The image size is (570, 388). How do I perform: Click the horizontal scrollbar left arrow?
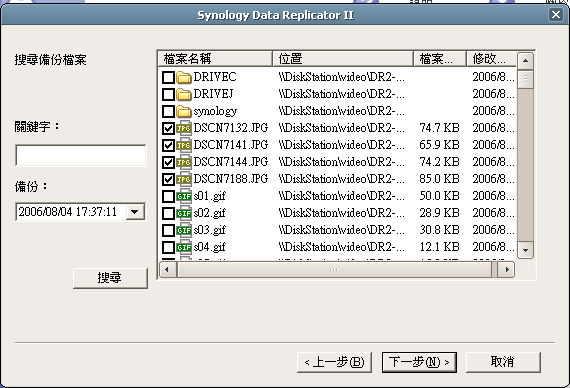[x=167, y=270]
